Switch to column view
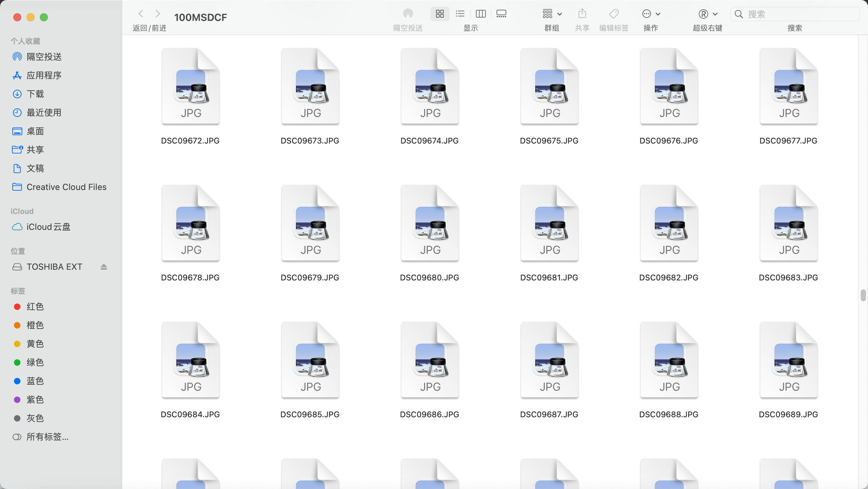The height and width of the screenshot is (489, 868). click(x=481, y=14)
